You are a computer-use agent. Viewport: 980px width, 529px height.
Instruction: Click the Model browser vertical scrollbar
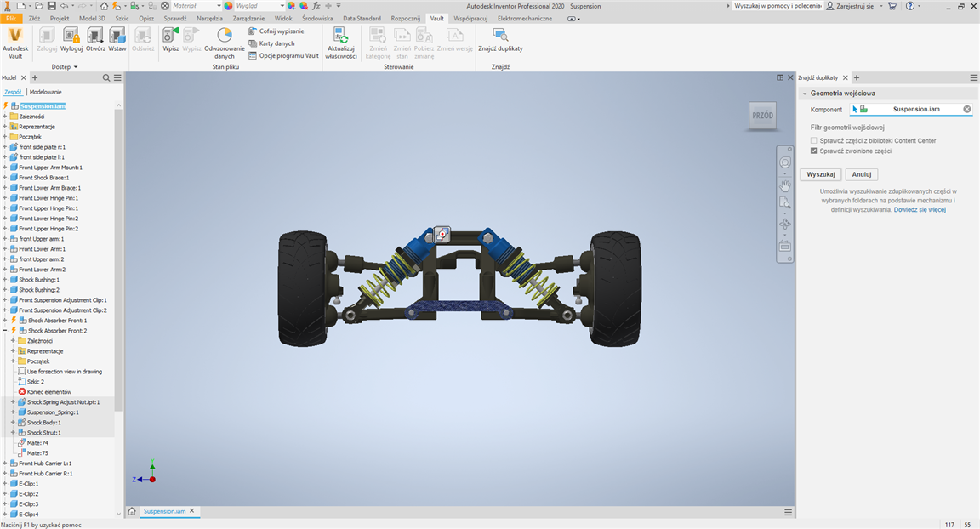click(x=119, y=262)
